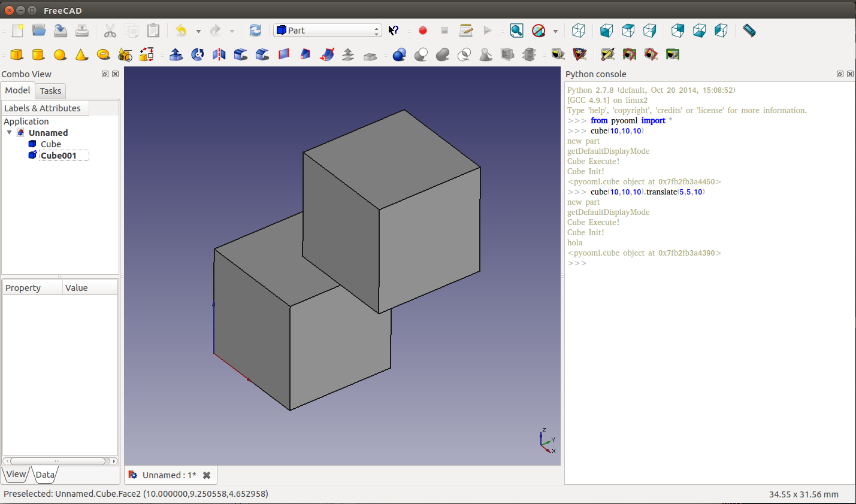Click the Cylinder primitive tool
The width and height of the screenshot is (856, 504).
click(38, 54)
